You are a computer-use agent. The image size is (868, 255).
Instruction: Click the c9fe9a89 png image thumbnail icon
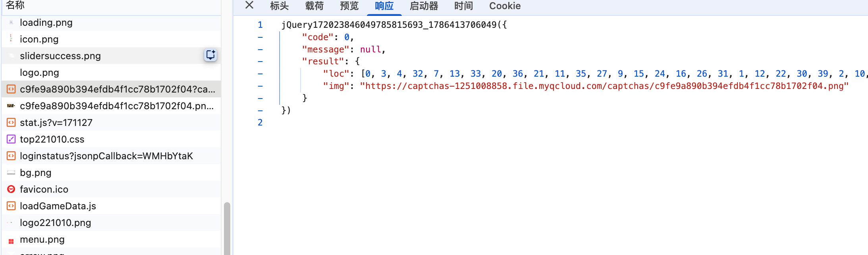pyautogui.click(x=11, y=106)
